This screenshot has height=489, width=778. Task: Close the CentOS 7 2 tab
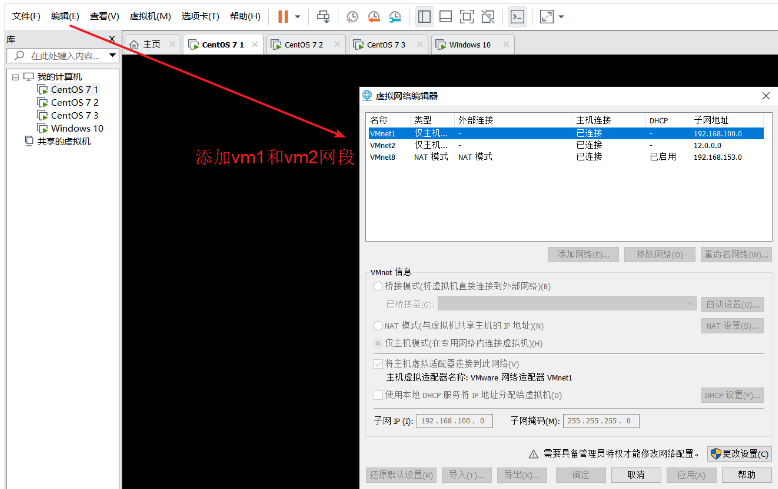(x=337, y=44)
